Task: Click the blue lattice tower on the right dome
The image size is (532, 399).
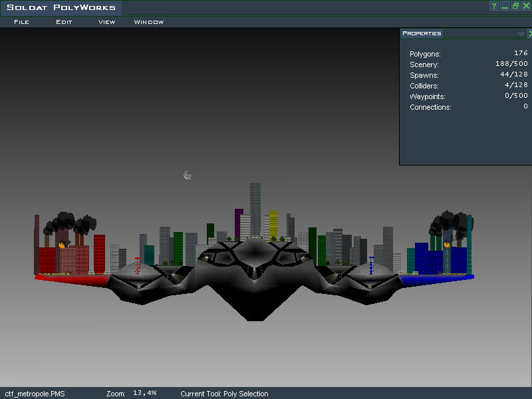Action: click(371, 265)
